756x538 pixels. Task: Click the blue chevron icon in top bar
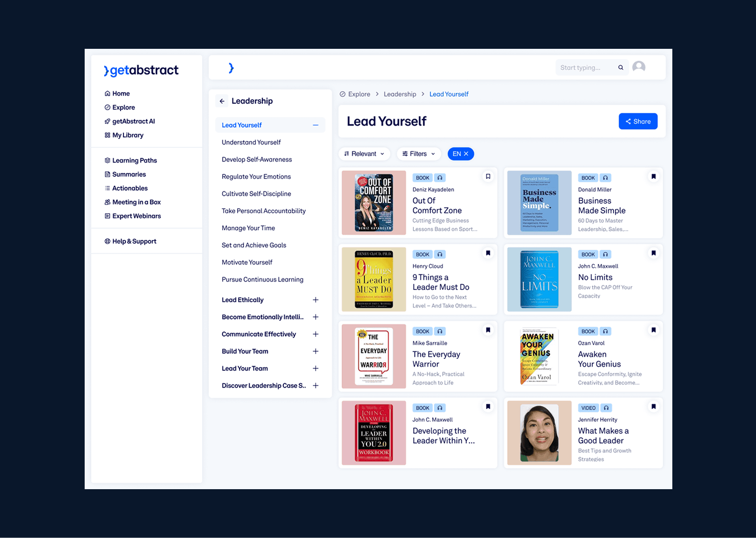(x=231, y=68)
